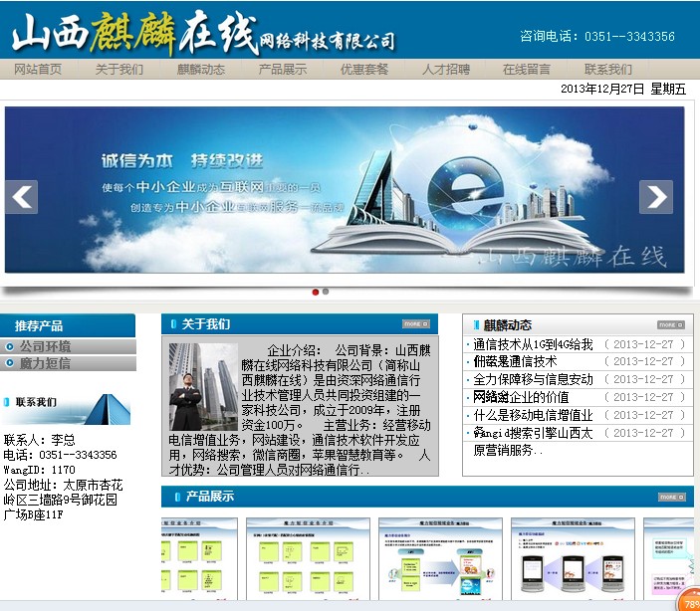
Task: Click the orange badge in bottom-right corner
Action: [x=689, y=602]
